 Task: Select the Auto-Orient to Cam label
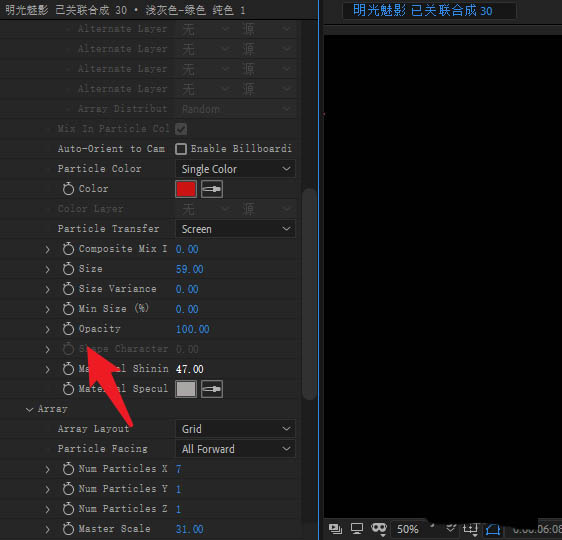[111, 149]
